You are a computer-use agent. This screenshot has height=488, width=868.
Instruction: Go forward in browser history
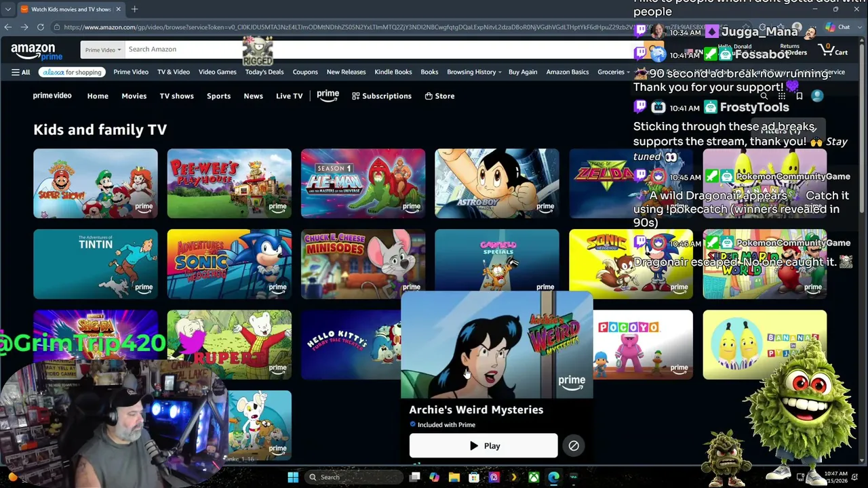click(x=24, y=27)
